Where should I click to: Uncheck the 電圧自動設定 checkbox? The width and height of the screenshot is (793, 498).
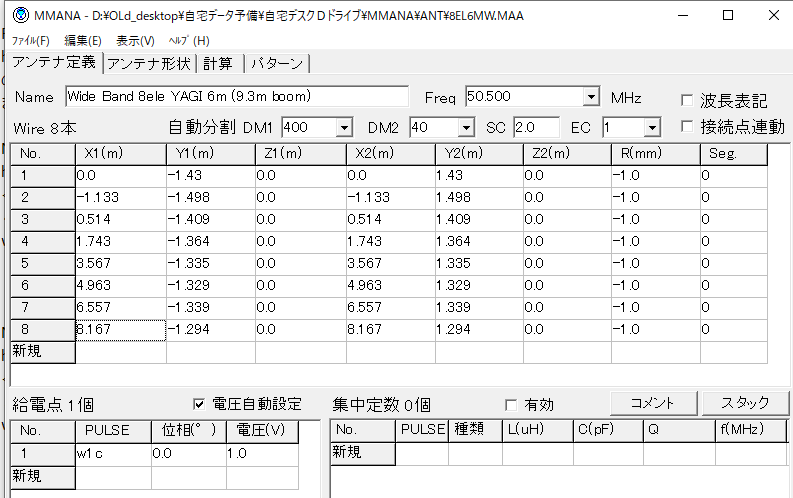click(x=198, y=404)
